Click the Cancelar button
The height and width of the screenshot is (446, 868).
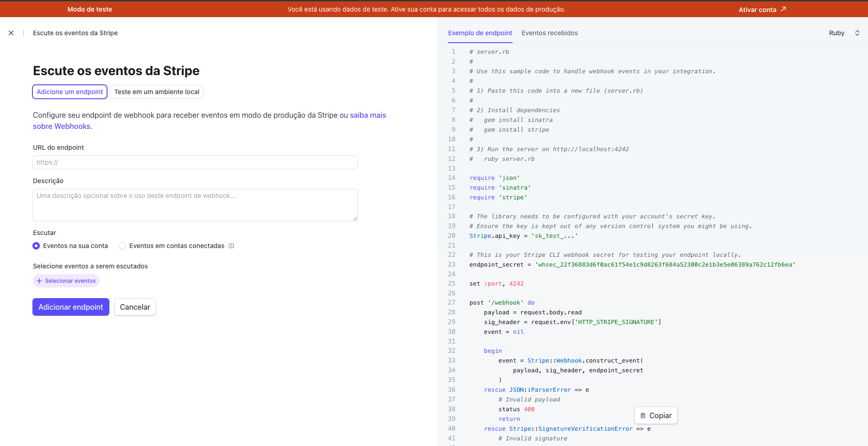click(x=135, y=307)
